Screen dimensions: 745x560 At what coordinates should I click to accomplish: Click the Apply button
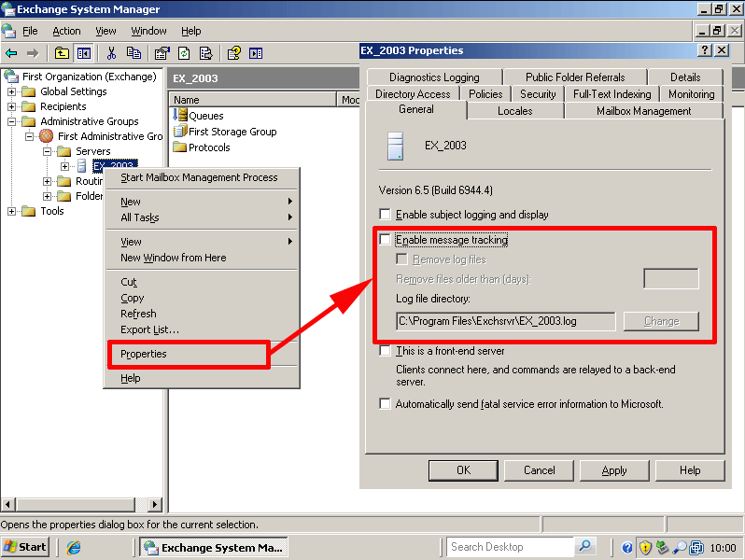coord(614,470)
